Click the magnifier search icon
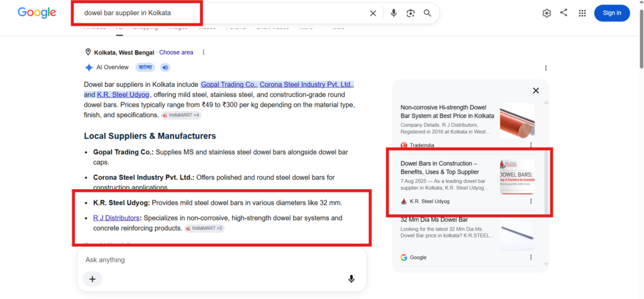644x299 pixels. 428,13
